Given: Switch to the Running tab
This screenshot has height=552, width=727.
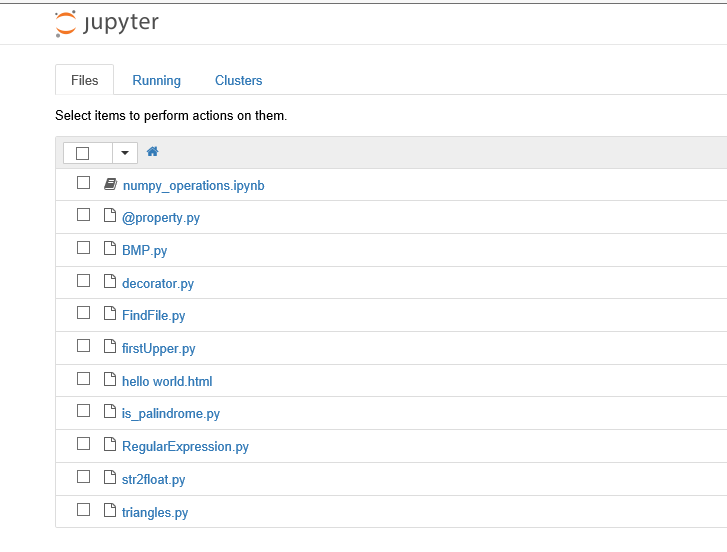Looking at the screenshot, I should tap(157, 80).
